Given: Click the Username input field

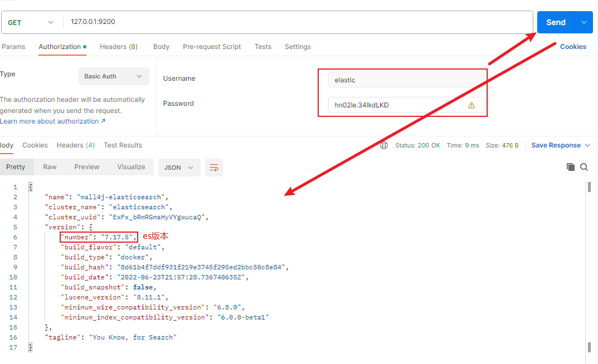Looking at the screenshot, I should click(x=406, y=80).
